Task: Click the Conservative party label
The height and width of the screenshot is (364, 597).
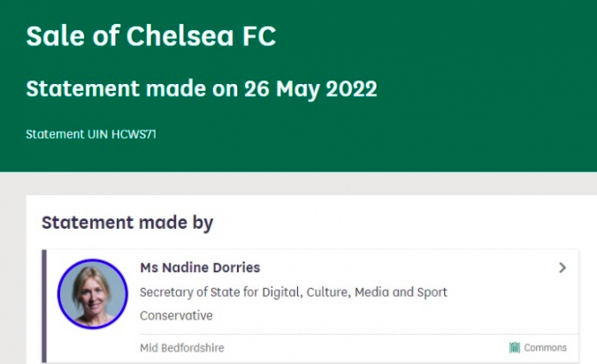Action: click(x=176, y=315)
